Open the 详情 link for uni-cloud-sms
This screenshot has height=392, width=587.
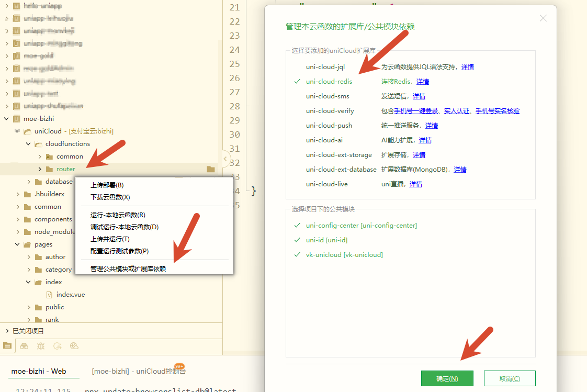tap(419, 96)
